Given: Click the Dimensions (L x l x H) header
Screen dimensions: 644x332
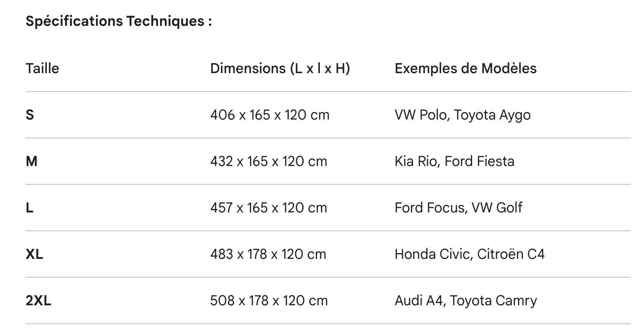Looking at the screenshot, I should point(280,68).
